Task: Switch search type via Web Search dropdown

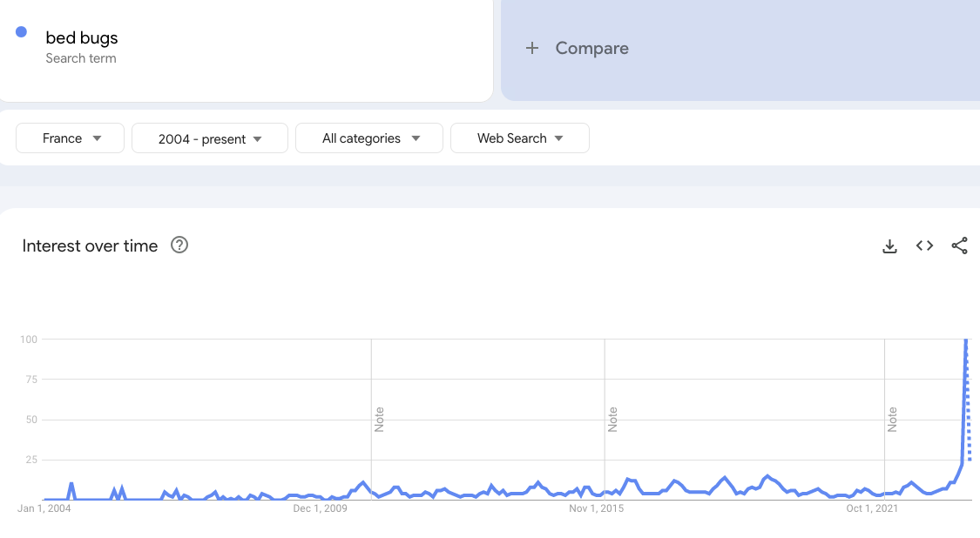Action: point(520,138)
